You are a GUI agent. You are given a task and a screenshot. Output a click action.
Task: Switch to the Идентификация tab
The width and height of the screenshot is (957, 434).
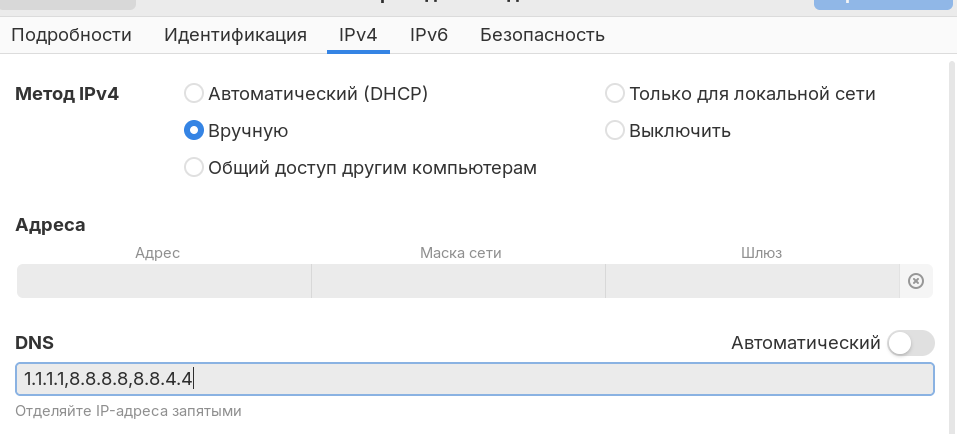[235, 35]
